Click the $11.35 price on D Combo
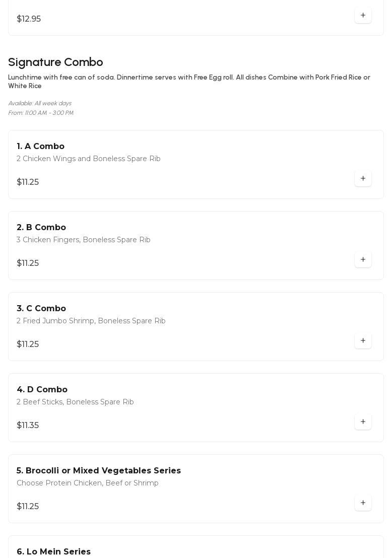The width and height of the screenshot is (392, 558). [28, 425]
